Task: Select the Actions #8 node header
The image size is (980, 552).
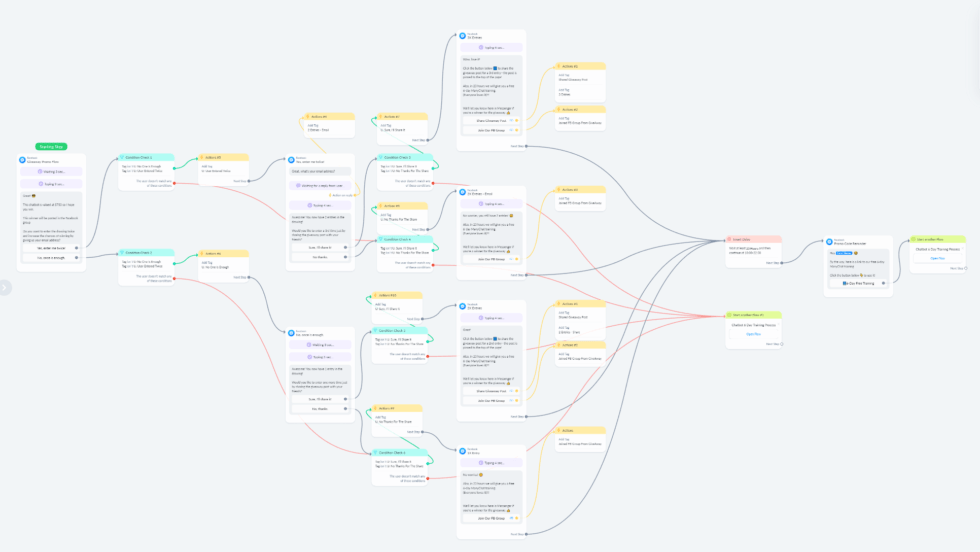Action: 397,408
